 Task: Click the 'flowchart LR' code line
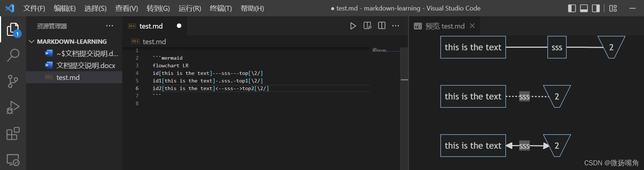(170, 65)
